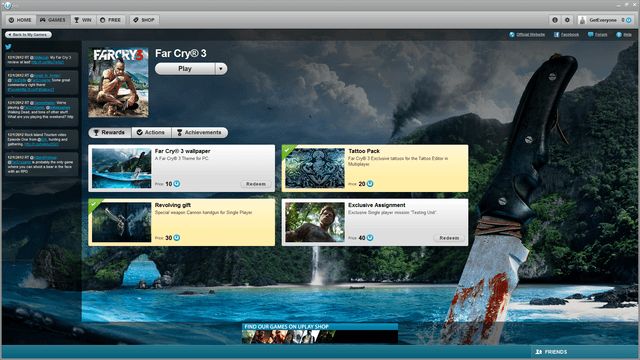Open the GetEveryone profile avatar
The image size is (640, 360).
pyautogui.click(x=582, y=20)
